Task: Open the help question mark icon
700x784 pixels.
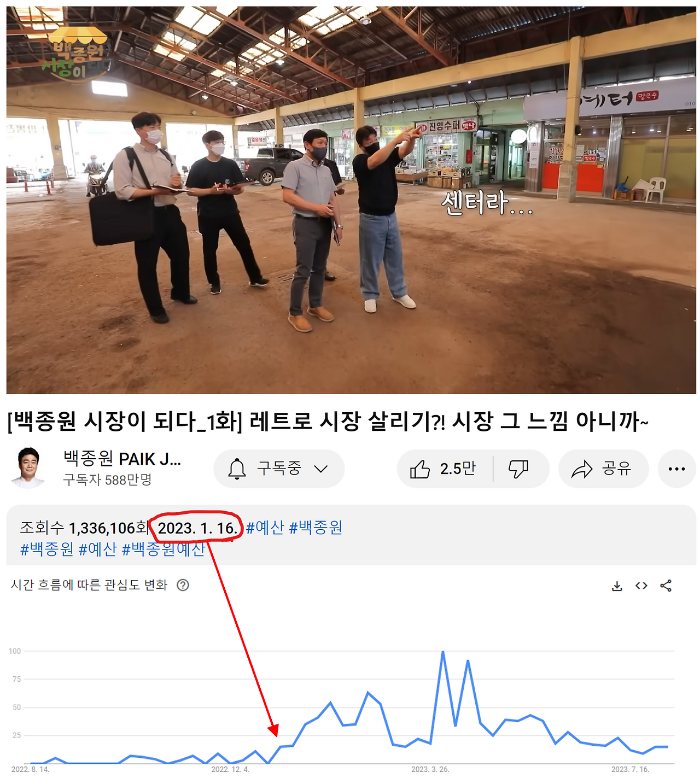Action: coord(183,585)
